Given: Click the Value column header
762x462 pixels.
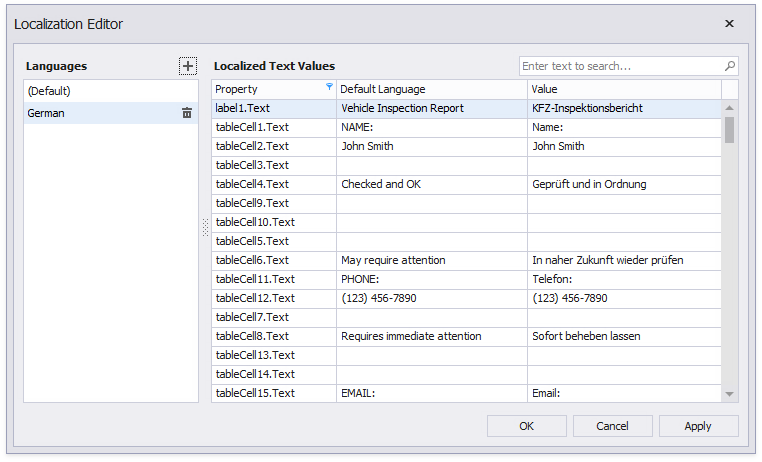Looking at the screenshot, I should (x=623, y=89).
